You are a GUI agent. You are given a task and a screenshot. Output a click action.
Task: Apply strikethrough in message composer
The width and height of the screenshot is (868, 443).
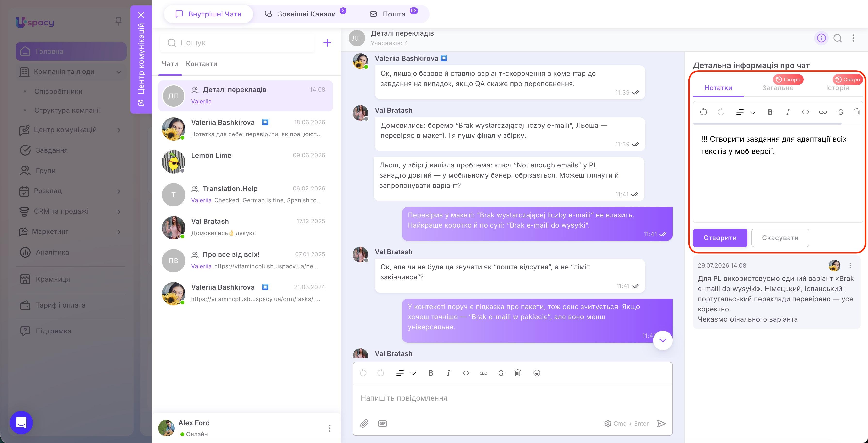501,373
